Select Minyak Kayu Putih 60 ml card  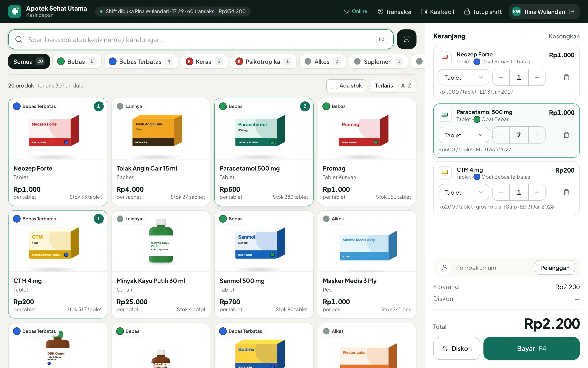(161, 264)
